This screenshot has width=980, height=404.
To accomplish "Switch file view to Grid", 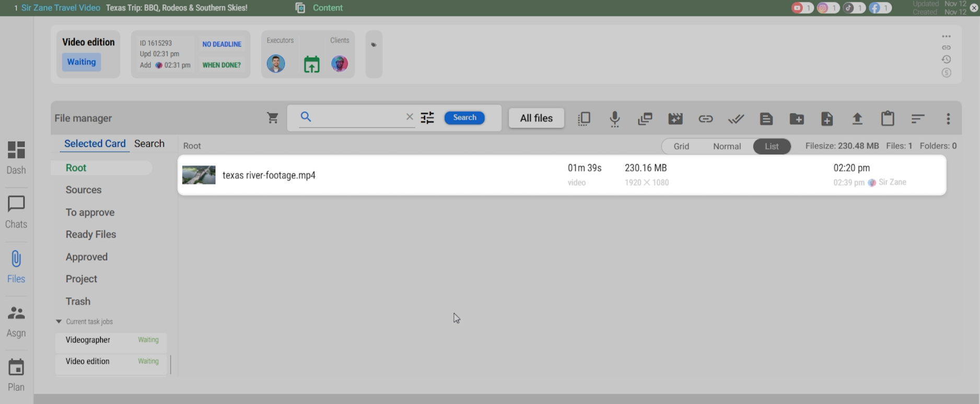I will point(681,146).
